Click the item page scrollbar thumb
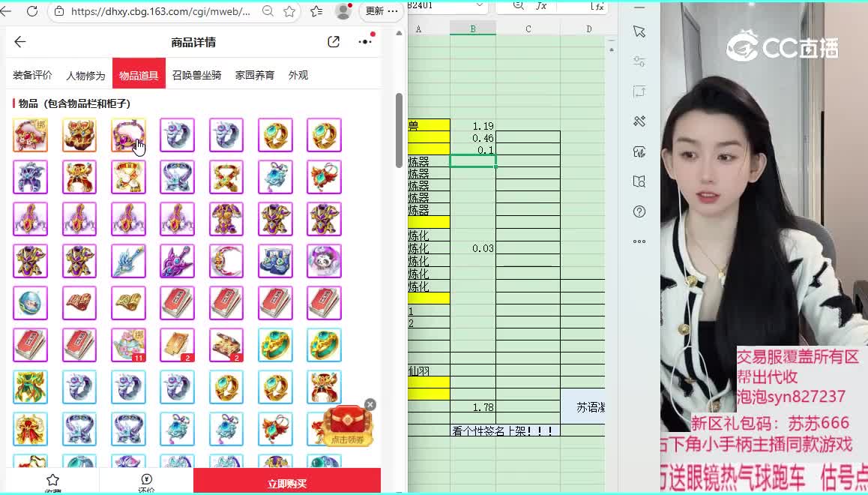Viewport: 868px width, 495px height. [399, 130]
